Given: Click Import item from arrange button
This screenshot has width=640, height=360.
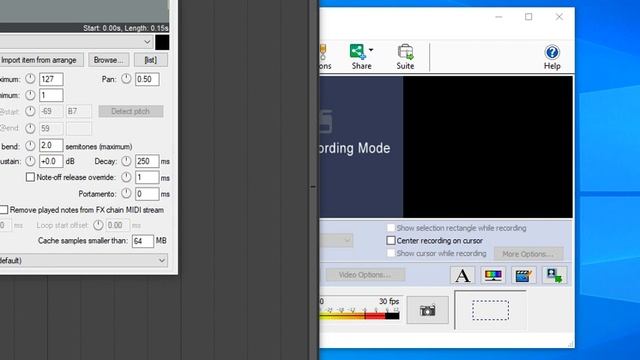Looking at the screenshot, I should coord(40,60).
